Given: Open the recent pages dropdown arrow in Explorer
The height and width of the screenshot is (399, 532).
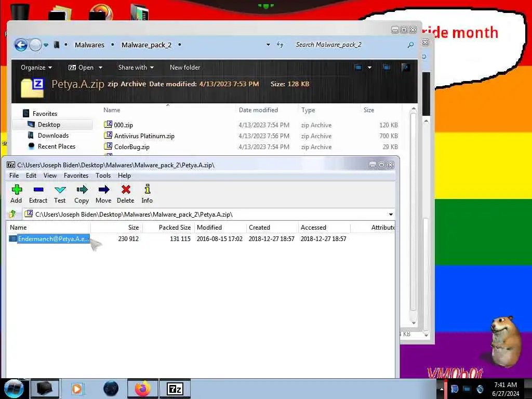Looking at the screenshot, I should [x=46, y=45].
